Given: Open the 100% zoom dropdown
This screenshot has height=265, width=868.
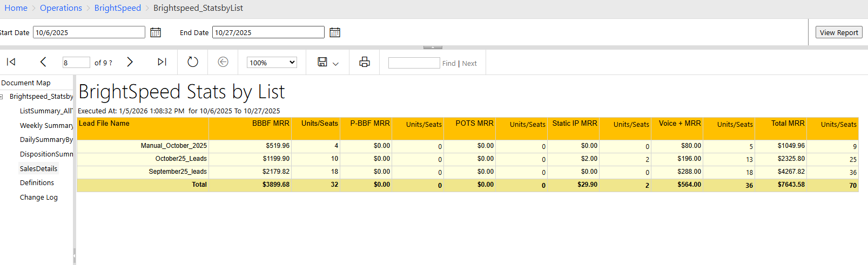Looking at the screenshot, I should point(272,63).
